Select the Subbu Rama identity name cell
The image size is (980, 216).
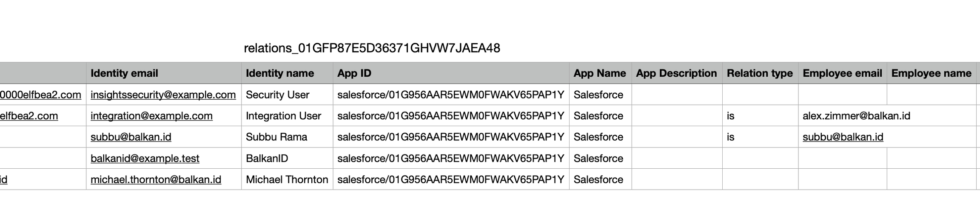click(276, 137)
